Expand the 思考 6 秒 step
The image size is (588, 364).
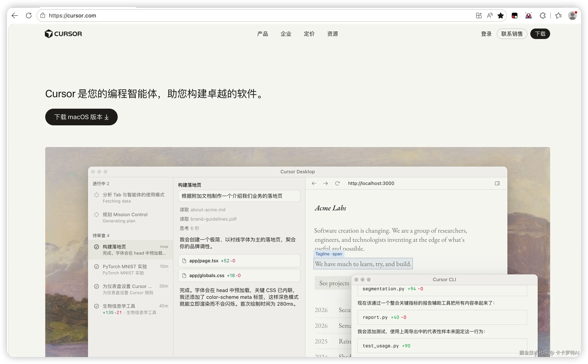[x=189, y=228]
